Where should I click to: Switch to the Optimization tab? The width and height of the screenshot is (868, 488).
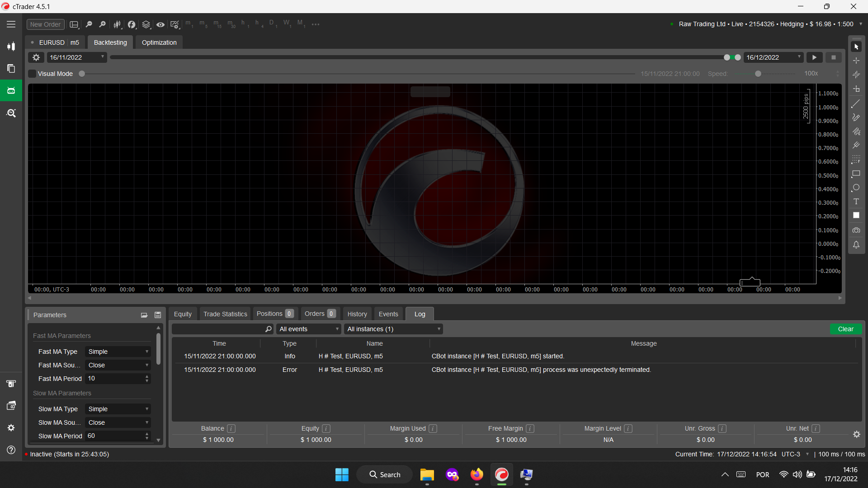[159, 42]
